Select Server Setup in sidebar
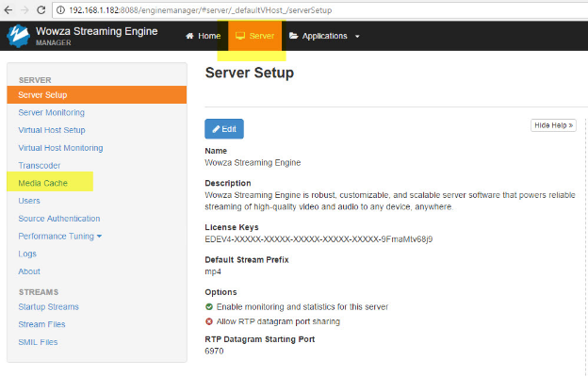Image resolution: width=588 pixels, height=377 pixels. (42, 95)
